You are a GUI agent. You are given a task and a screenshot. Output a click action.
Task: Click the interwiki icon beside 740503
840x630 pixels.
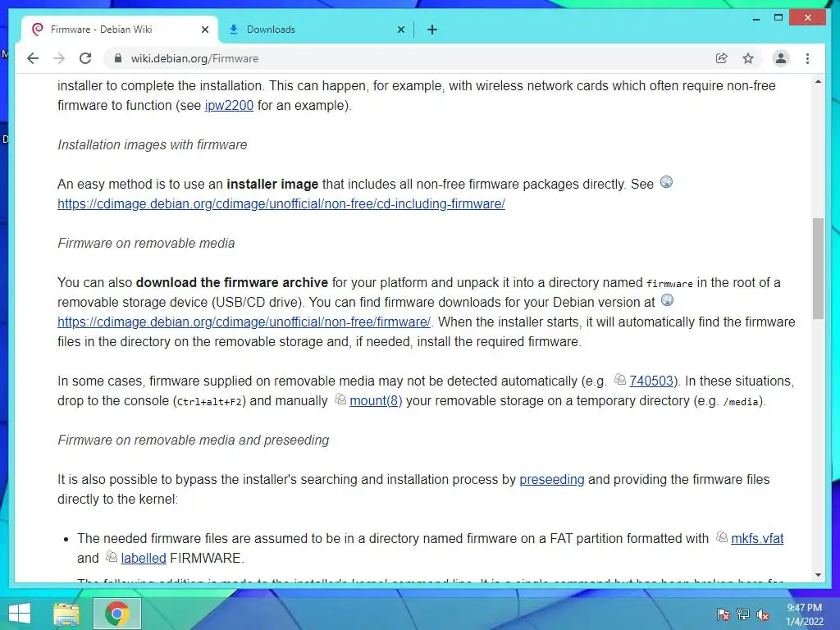pyautogui.click(x=620, y=379)
